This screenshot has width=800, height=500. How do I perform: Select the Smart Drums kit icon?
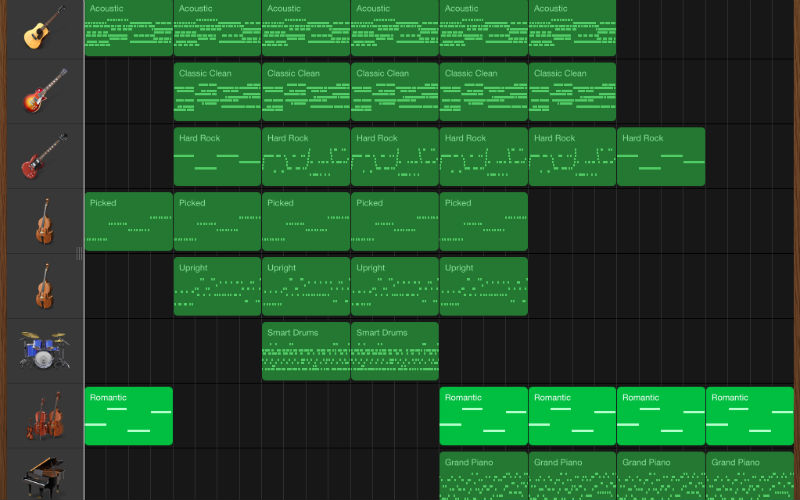(44, 350)
